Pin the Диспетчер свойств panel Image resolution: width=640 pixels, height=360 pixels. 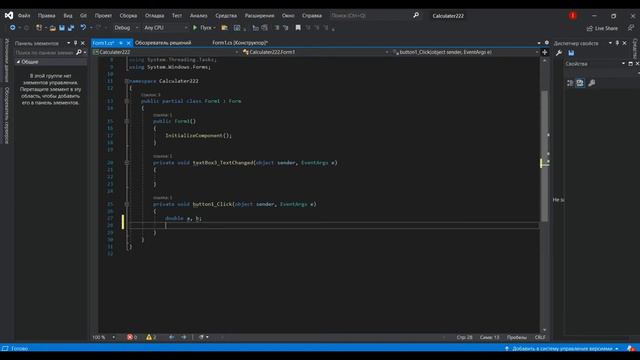click(x=617, y=43)
